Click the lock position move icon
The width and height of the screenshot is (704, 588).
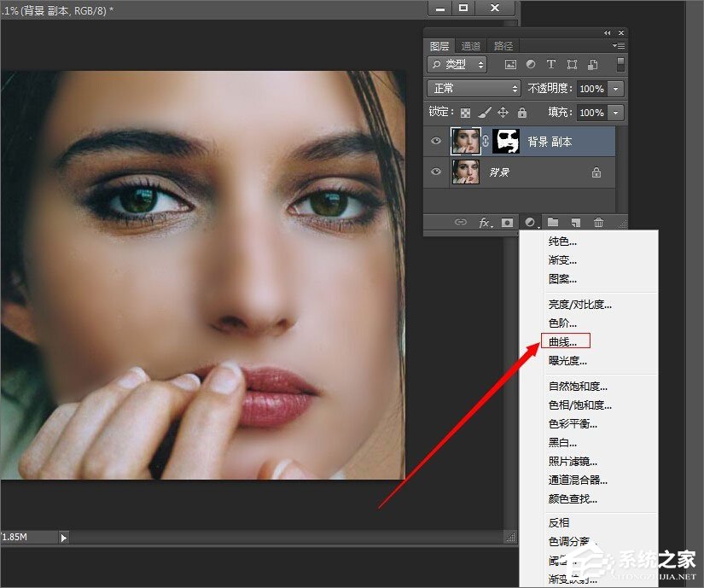click(503, 113)
